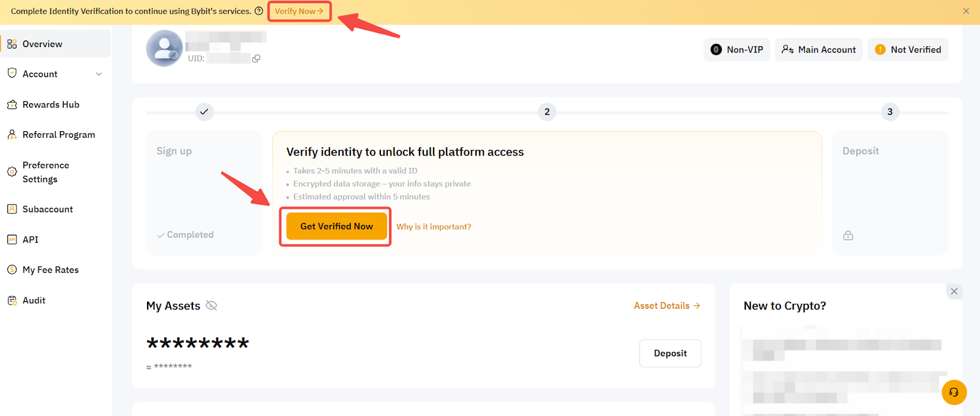This screenshot has height=416, width=980.
Task: Copy the UID with the copy icon
Action: coord(256,59)
